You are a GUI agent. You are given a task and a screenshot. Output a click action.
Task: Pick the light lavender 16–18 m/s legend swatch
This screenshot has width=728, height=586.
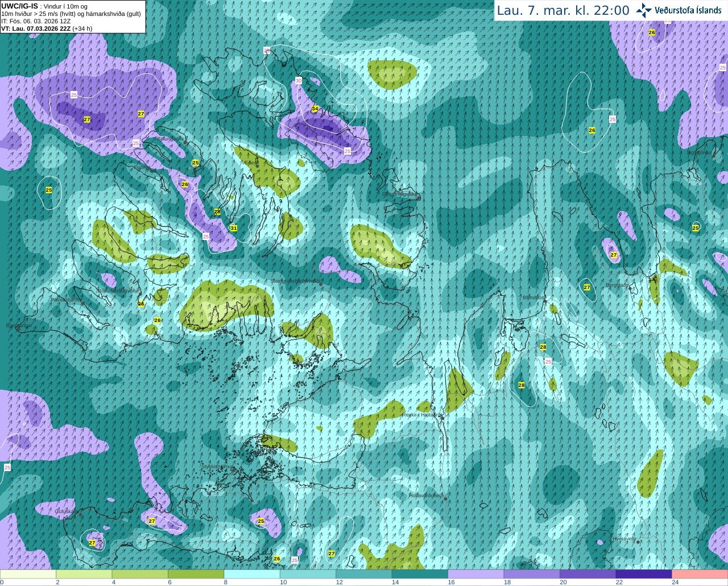click(475, 574)
